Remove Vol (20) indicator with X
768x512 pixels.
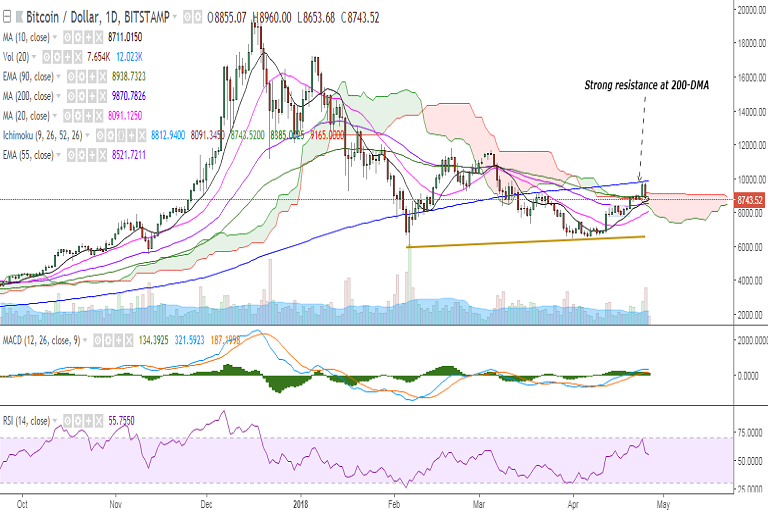78,57
